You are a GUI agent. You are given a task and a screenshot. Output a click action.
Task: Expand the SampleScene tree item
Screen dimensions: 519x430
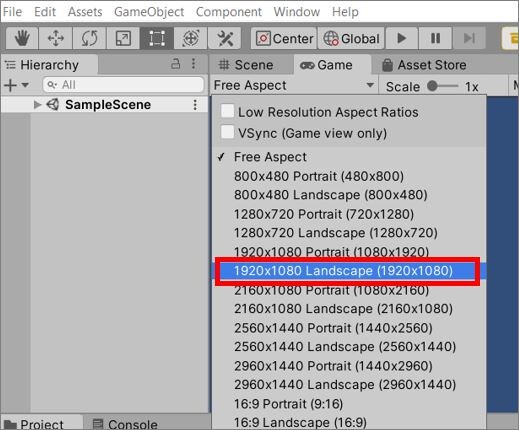click(37, 105)
